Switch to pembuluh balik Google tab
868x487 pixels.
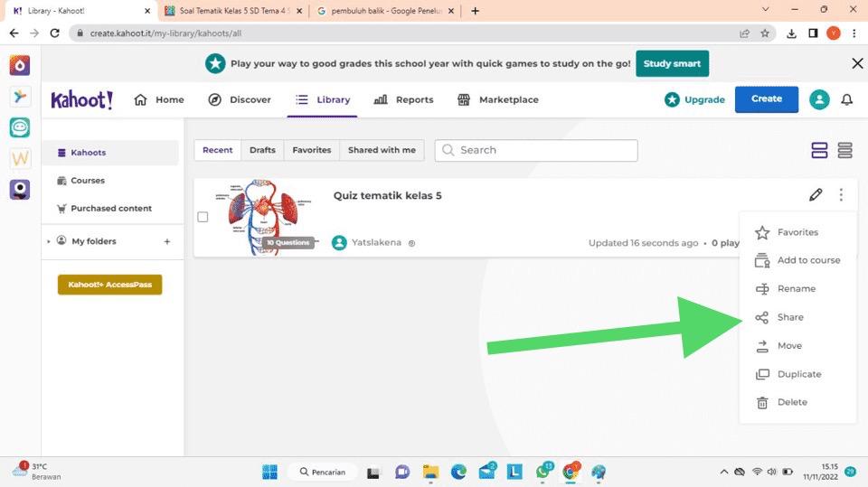coord(385,11)
